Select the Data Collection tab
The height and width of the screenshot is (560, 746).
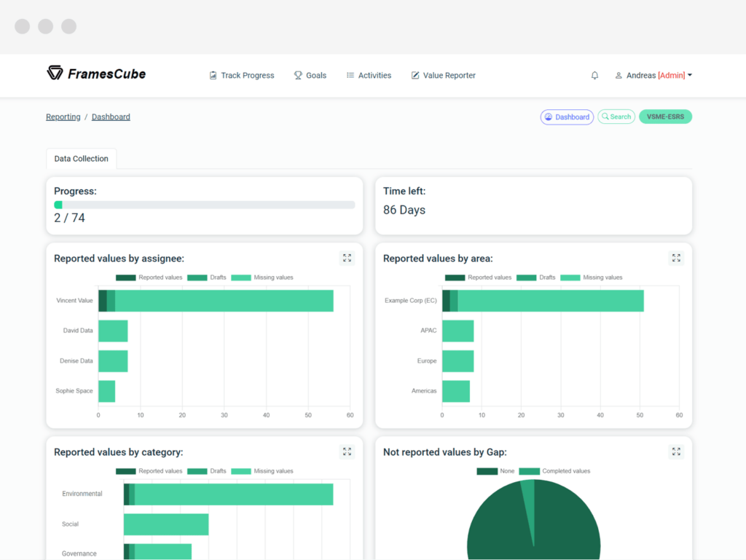point(82,159)
